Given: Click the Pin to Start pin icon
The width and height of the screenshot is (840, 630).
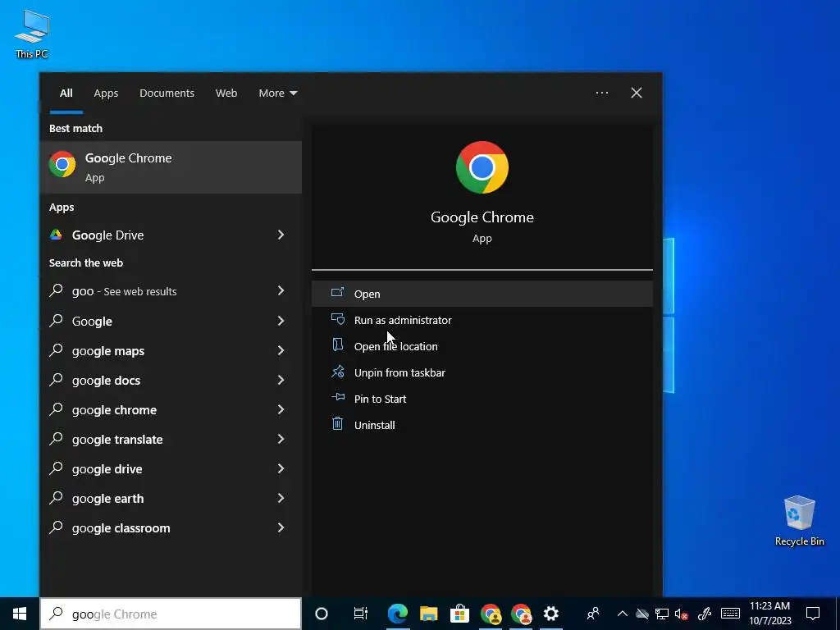Looking at the screenshot, I should pos(337,397).
